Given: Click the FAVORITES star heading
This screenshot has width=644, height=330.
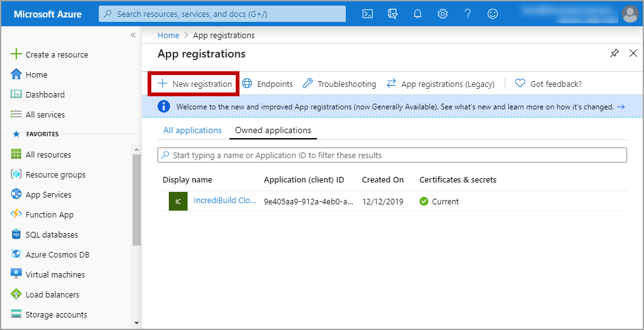Looking at the screenshot, I should 36,134.
